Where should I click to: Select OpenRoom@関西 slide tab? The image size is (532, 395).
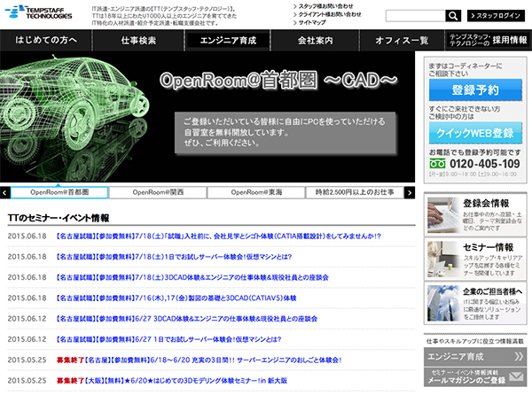[158, 192]
